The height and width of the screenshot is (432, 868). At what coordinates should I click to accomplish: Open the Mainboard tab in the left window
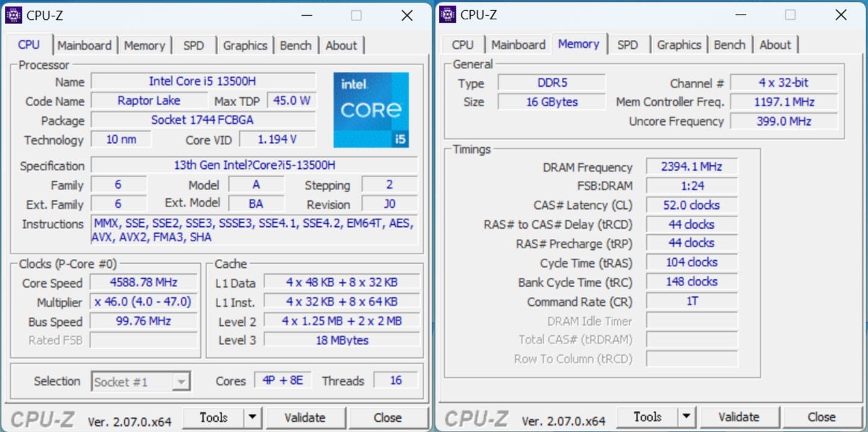pos(84,45)
